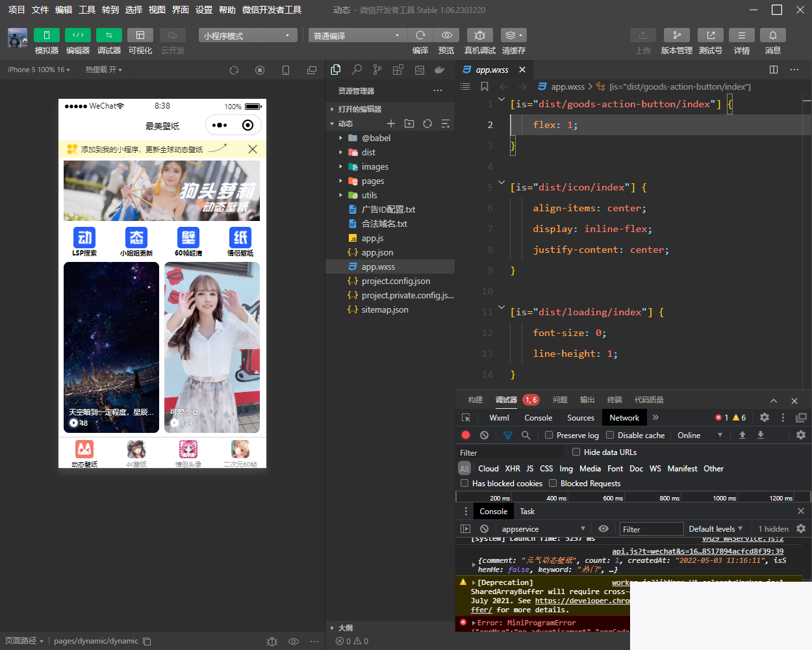
Task: Open the app.json file
Action: coord(377,252)
